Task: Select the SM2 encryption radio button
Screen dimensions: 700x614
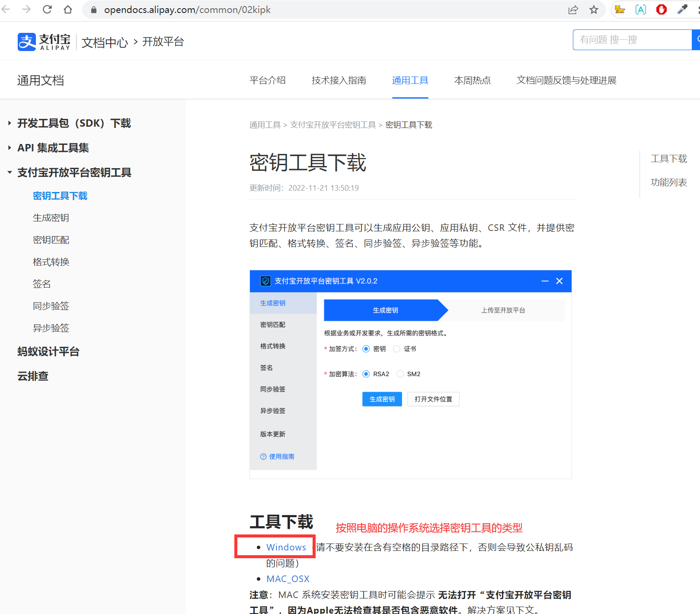Action: 400,374
